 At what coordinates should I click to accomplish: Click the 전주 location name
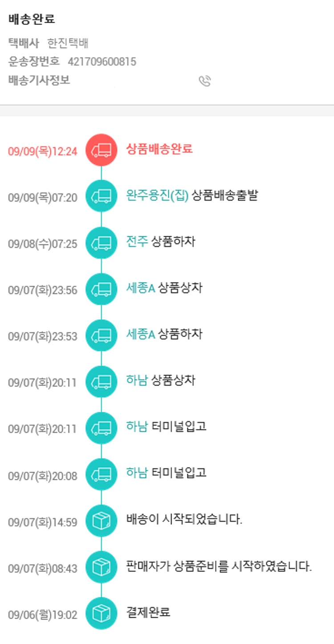tap(137, 242)
